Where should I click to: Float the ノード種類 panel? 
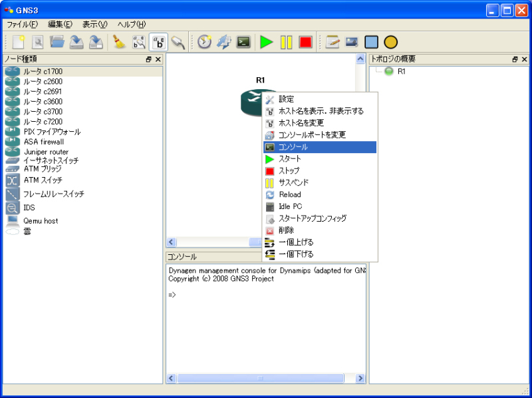(x=149, y=59)
